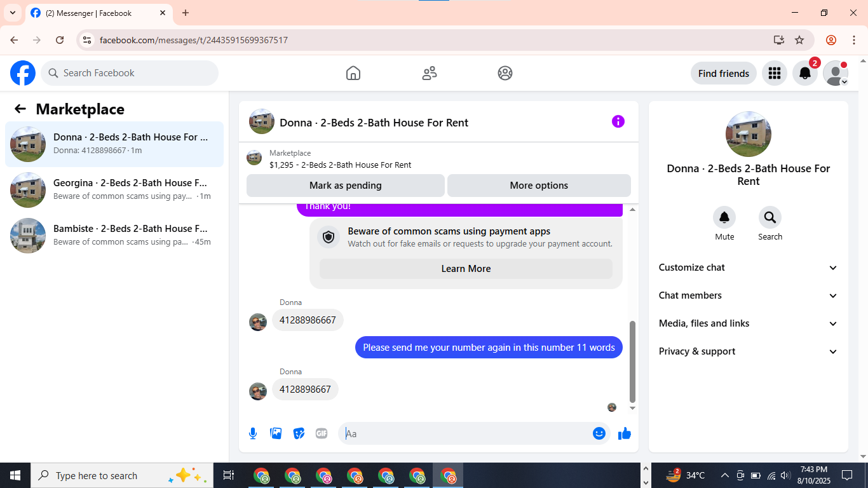Viewport: 868px width, 488px height.
Task: Click the chat scrollbar thumb
Action: [x=632, y=362]
